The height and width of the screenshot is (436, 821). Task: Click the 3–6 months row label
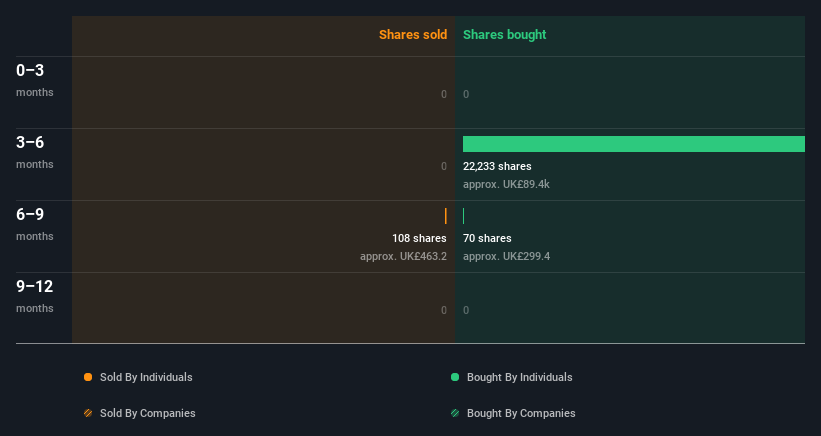(35, 152)
